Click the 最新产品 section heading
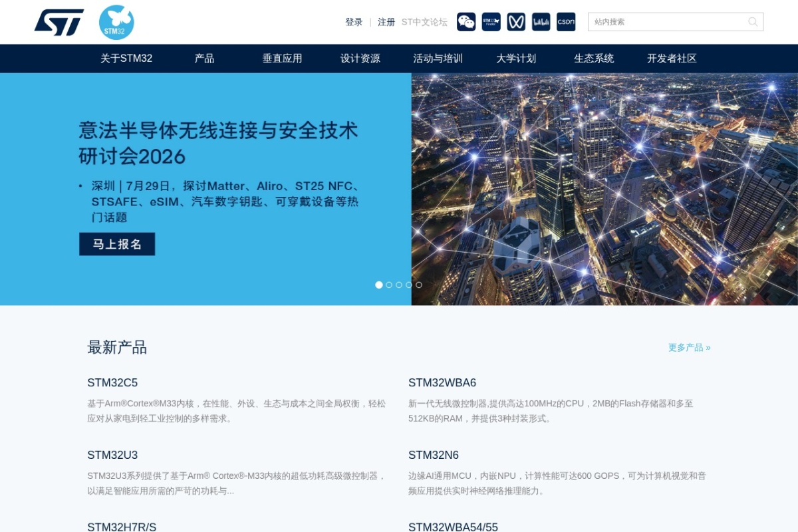798x532 pixels. pyautogui.click(x=117, y=347)
